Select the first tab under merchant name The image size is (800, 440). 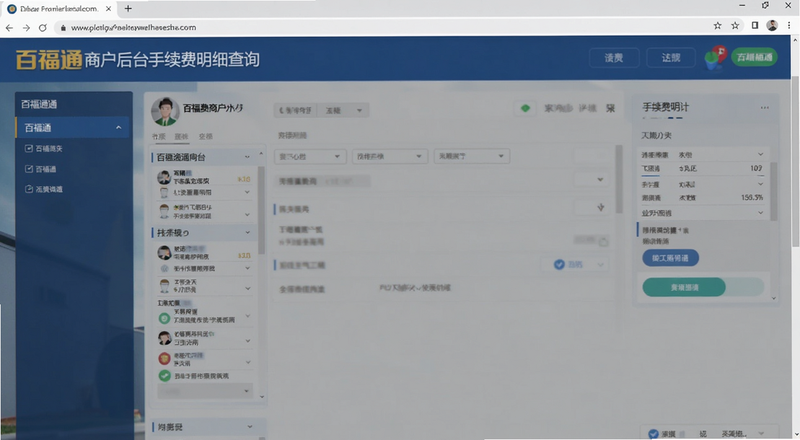pos(159,136)
